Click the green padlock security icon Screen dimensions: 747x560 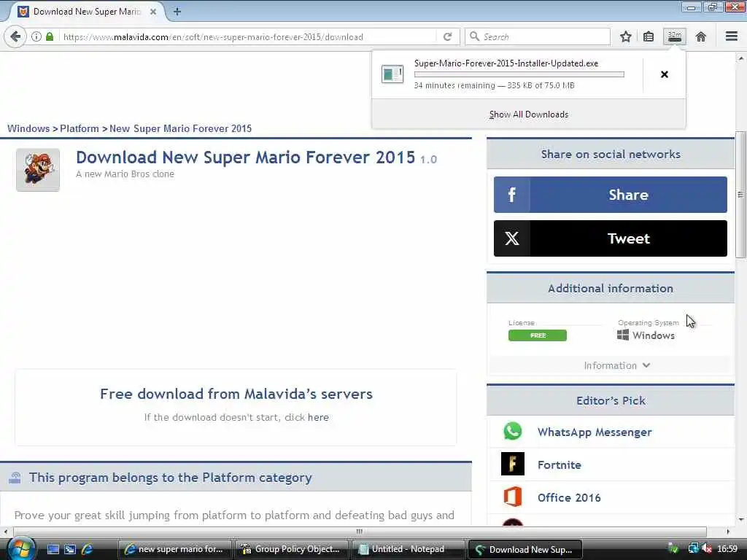(50, 36)
